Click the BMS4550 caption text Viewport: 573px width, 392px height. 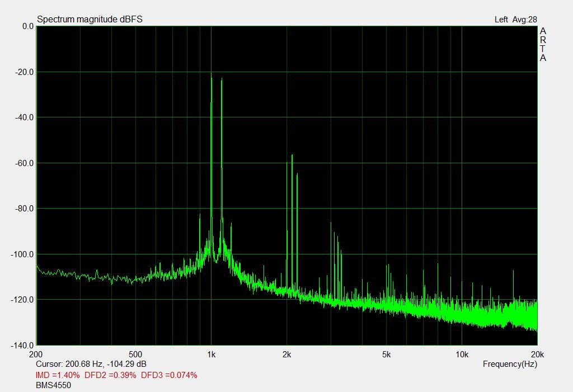(x=53, y=385)
